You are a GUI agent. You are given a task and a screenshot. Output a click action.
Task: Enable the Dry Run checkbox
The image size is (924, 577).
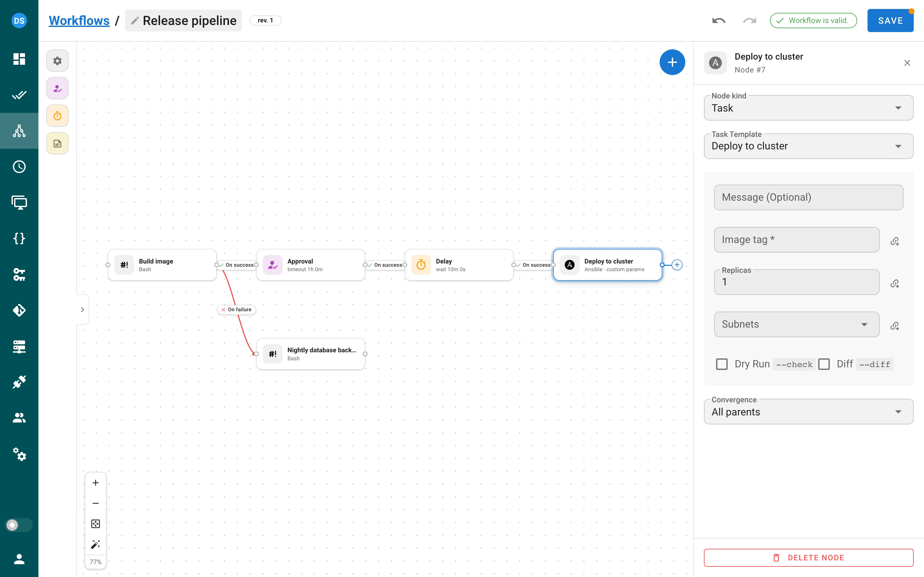pos(722,364)
